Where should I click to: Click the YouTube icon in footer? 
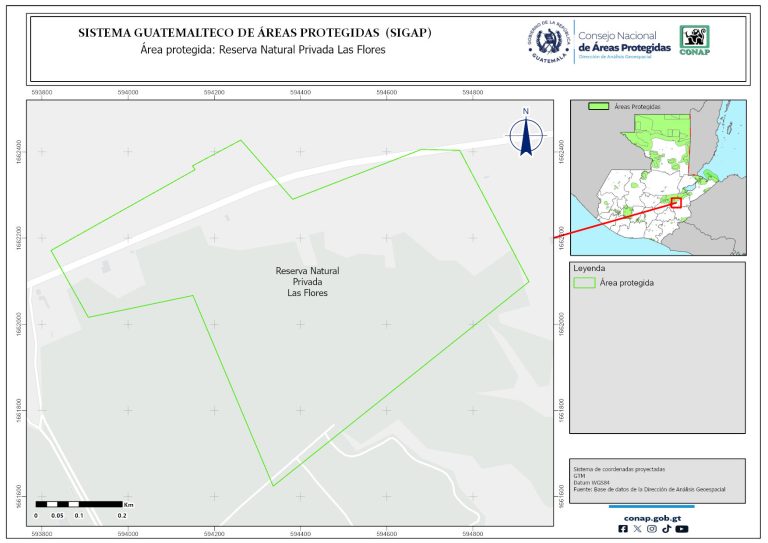(681, 529)
